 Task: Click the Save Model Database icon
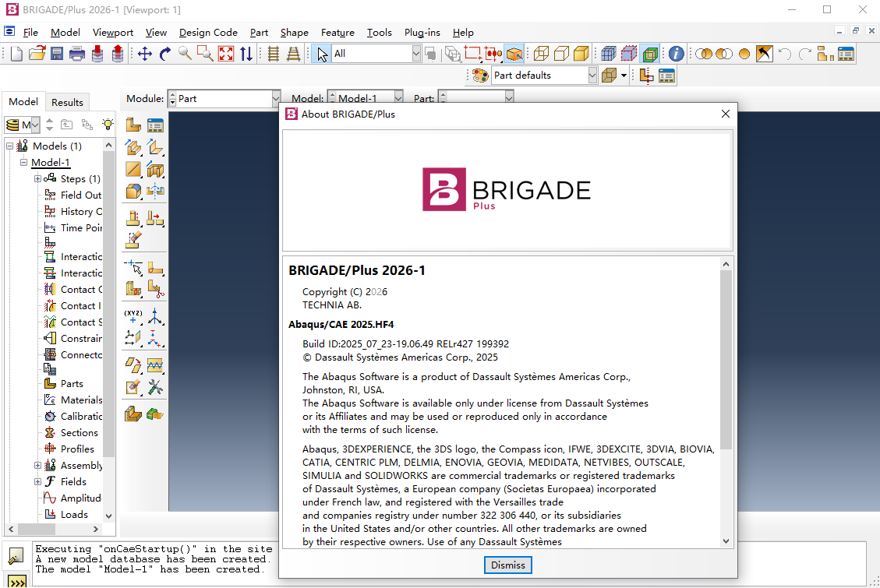pyautogui.click(x=57, y=54)
